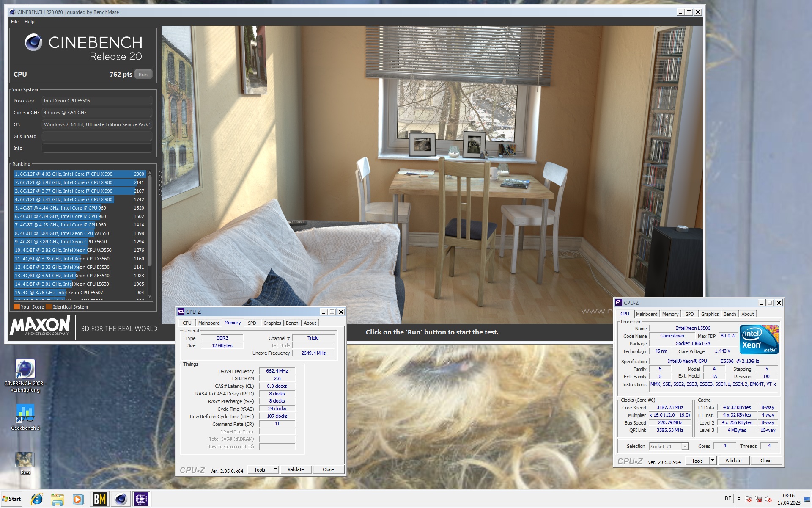Viewport: 812px width, 508px height.
Task: Switch to Mainboard tab in CPU-Z Memory window
Action: 209,323
